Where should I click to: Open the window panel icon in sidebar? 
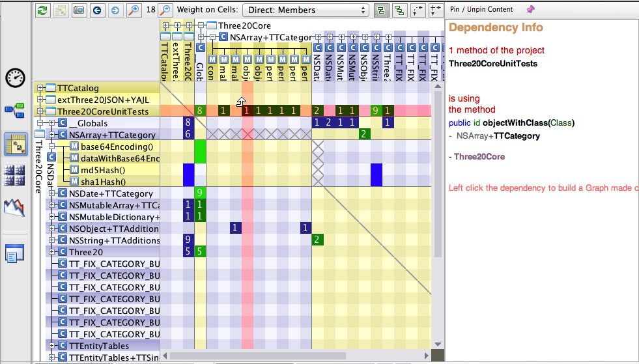(15, 253)
